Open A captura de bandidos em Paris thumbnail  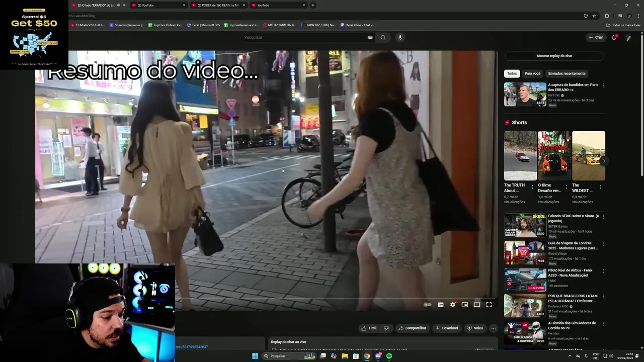pyautogui.click(x=525, y=95)
